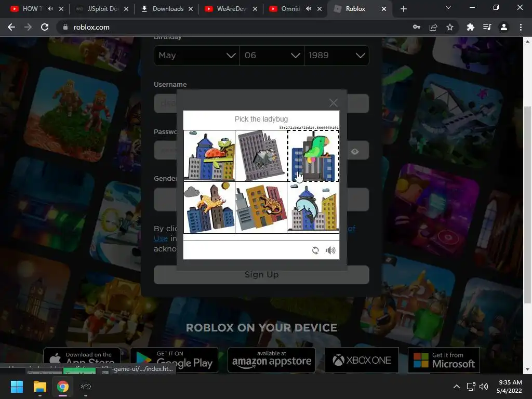The image size is (532, 399).
Task: Click the page vertical scrollbar
Action: 527,205
